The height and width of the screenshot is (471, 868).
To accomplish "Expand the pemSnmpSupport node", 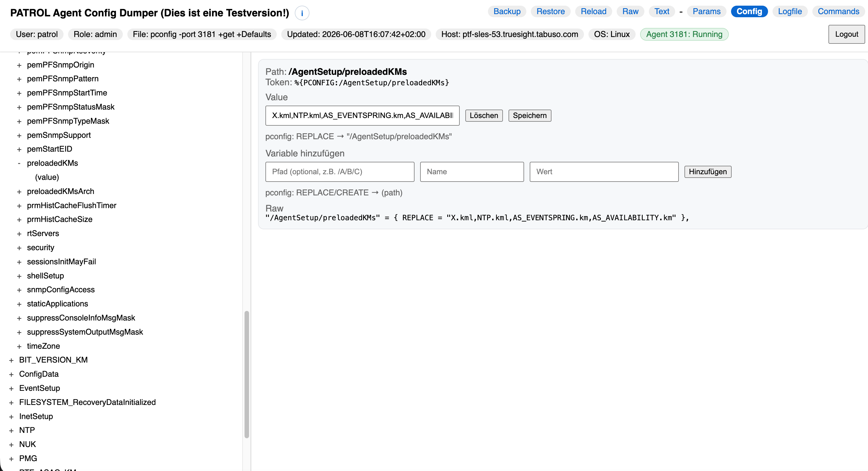I will pyautogui.click(x=19, y=136).
